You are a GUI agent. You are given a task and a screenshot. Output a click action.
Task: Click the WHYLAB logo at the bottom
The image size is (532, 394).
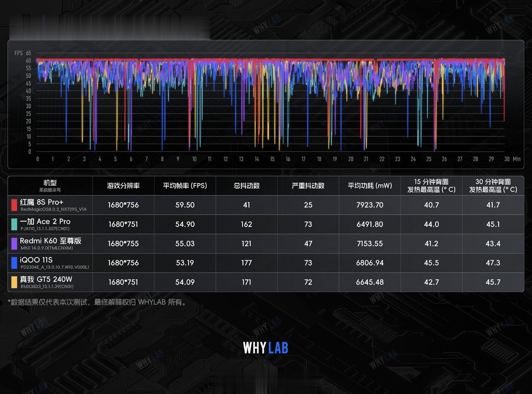(266, 347)
